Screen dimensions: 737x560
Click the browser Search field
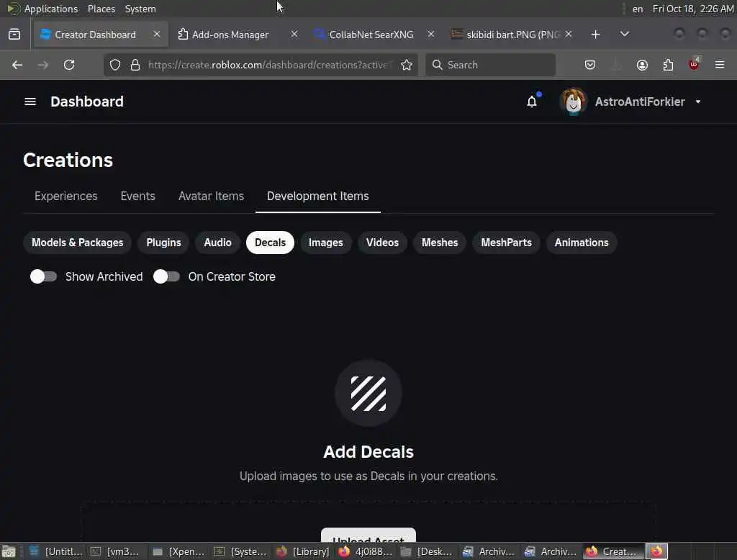(491, 65)
